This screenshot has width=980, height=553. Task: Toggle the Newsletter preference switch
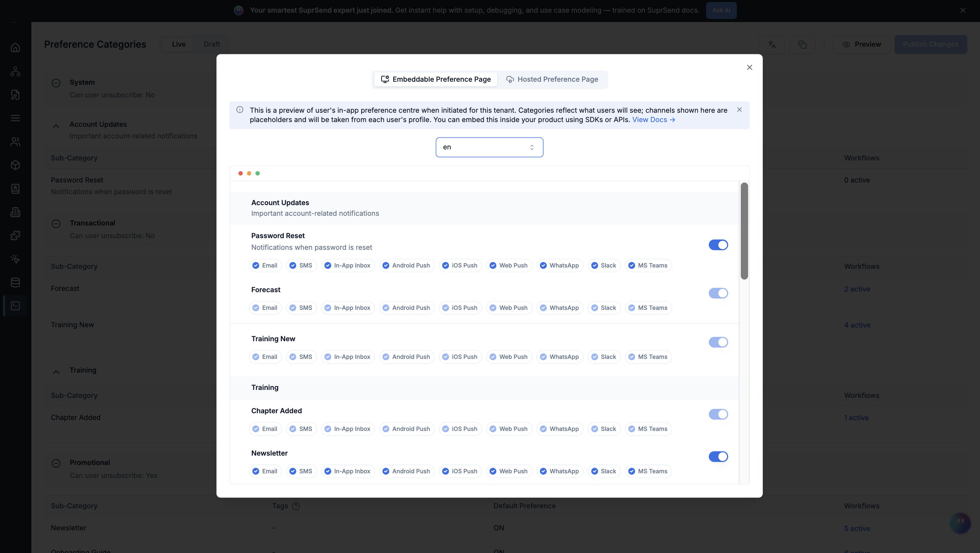718,456
